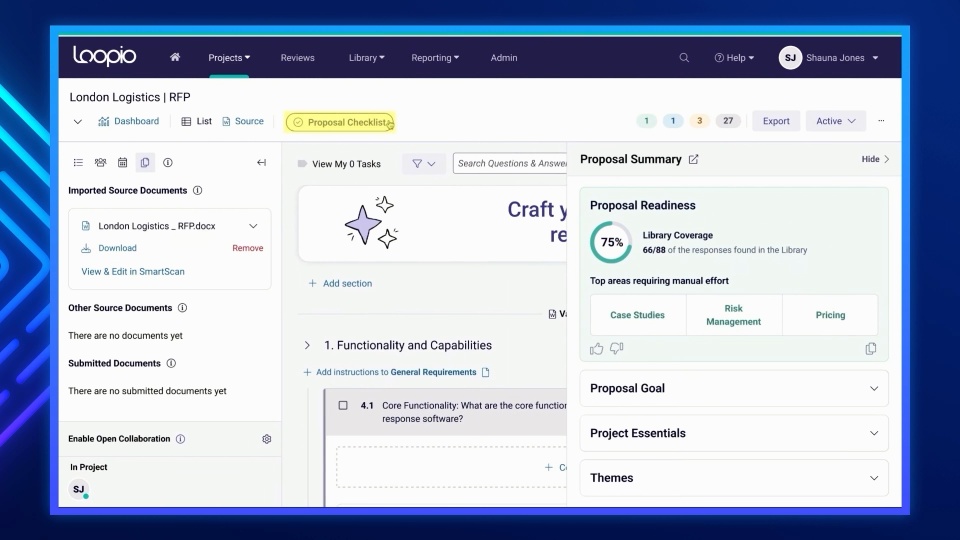Open the Proposal Checklist
Image resolution: width=960 pixels, height=540 pixels.
(x=340, y=122)
